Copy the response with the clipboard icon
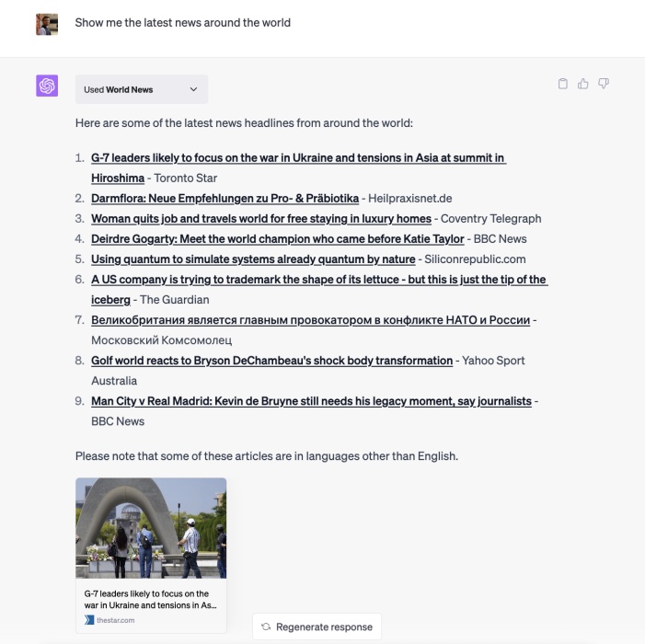 563,84
